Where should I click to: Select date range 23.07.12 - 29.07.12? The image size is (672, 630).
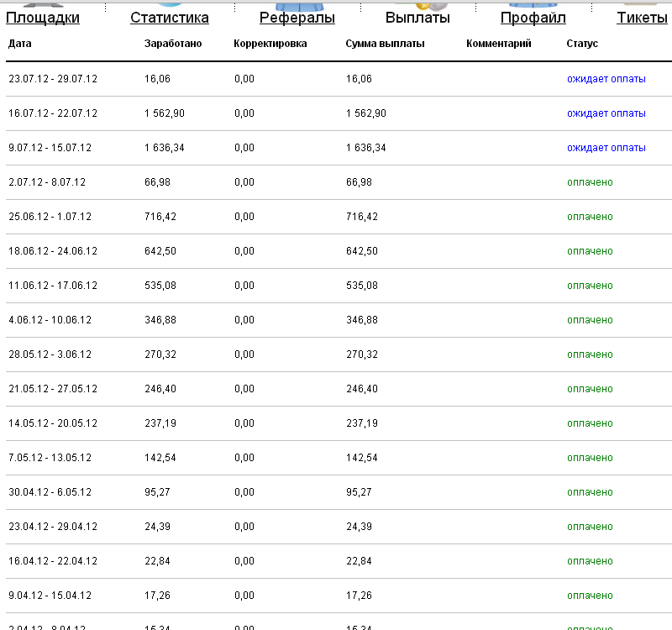coord(53,79)
